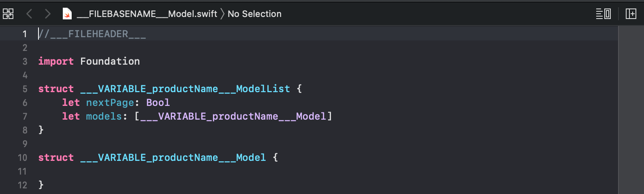
Task: Go forward to next file
Action: (48, 14)
